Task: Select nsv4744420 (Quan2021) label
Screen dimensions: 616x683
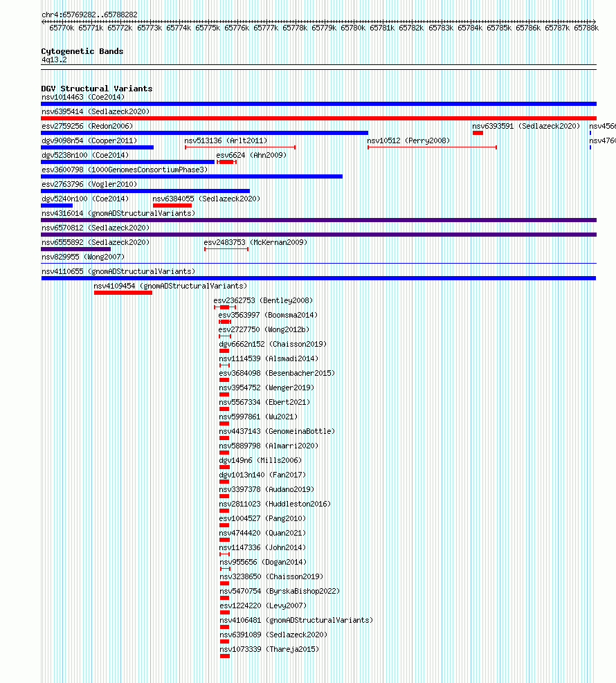Action: 262,533
